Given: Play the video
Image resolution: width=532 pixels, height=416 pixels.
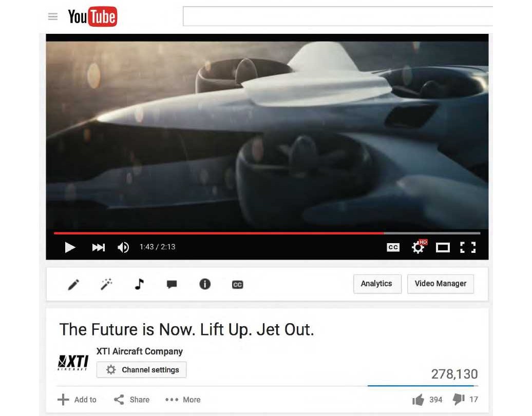Looking at the screenshot, I should click(x=70, y=247).
